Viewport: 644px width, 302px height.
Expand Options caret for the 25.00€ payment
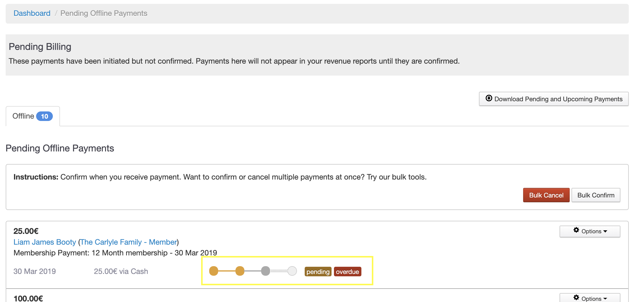point(605,232)
